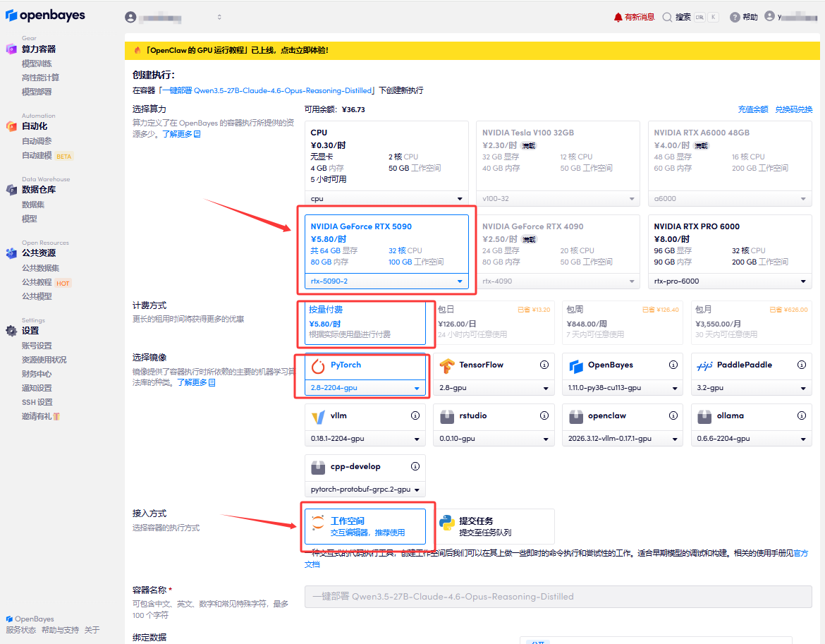Show info for TensorFlow image
This screenshot has height=644, width=825.
click(x=544, y=365)
